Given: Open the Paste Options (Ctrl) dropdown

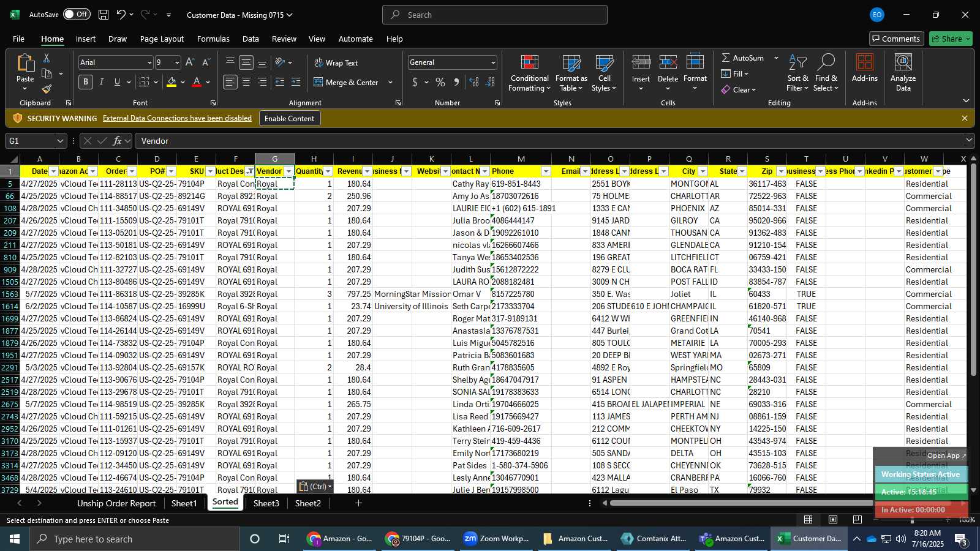Looking at the screenshot, I should 315,487.
